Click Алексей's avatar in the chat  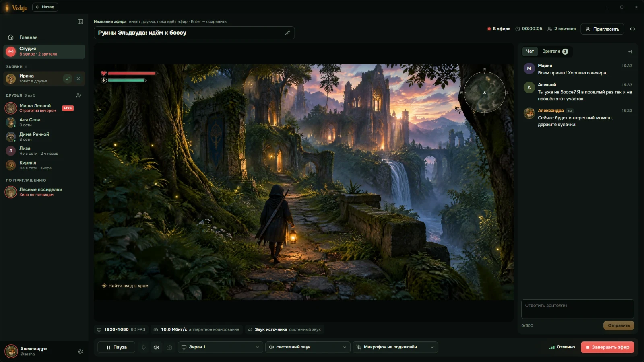(529, 88)
